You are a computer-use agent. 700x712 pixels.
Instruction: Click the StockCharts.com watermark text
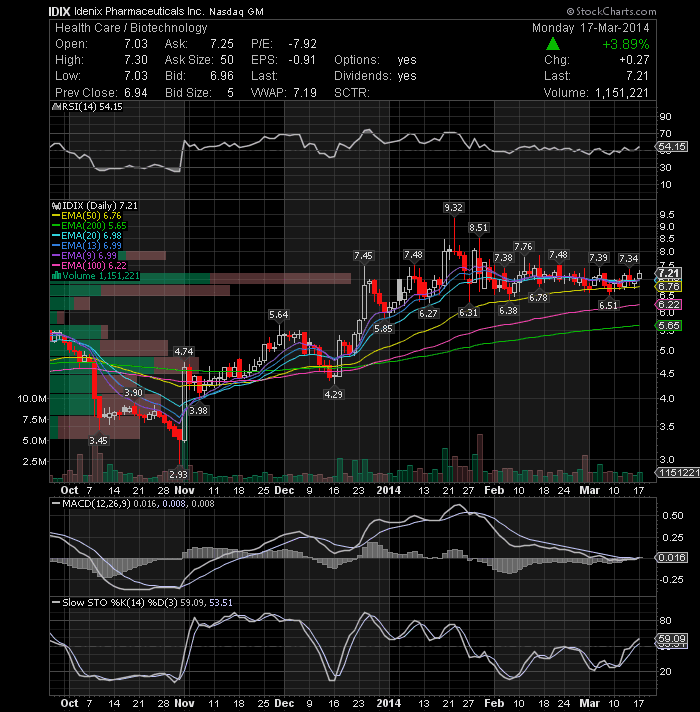611,11
